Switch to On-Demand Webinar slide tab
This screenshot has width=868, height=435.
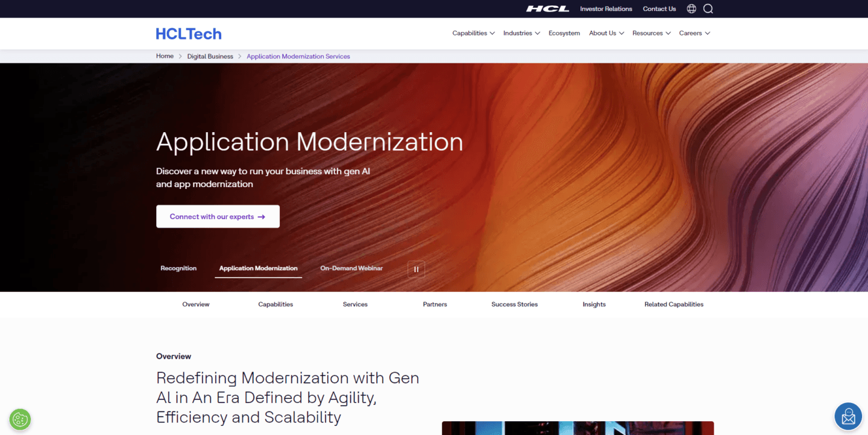pyautogui.click(x=351, y=268)
